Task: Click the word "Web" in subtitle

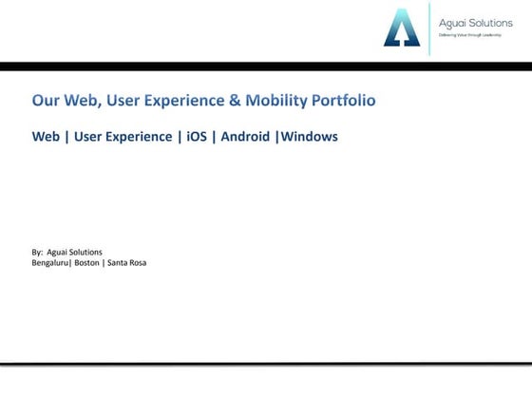Action: tap(46, 137)
